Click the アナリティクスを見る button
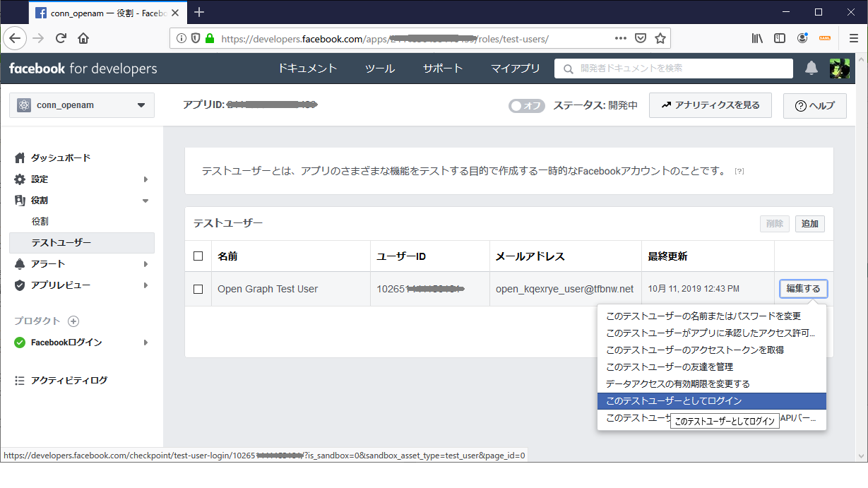This screenshot has height=488, width=868. [710, 105]
